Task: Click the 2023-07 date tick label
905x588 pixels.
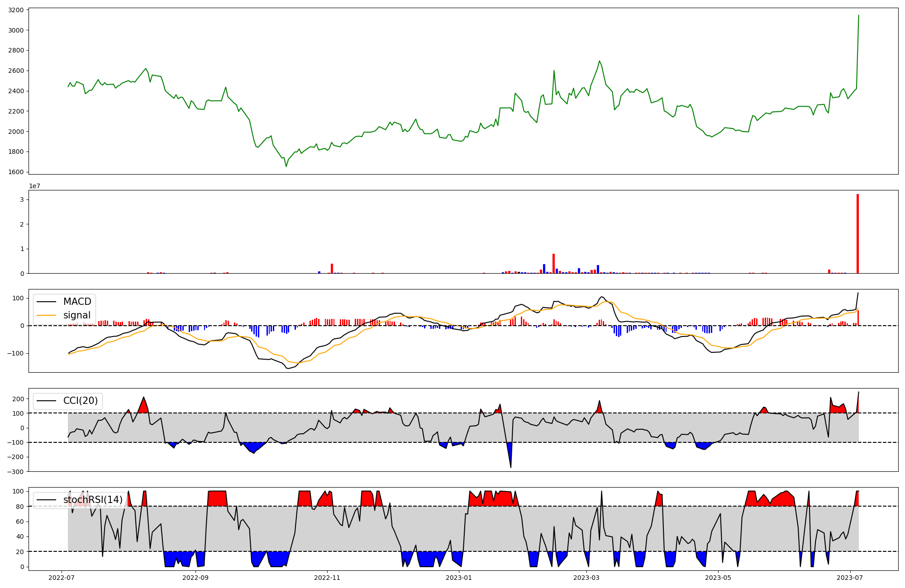Action: click(x=850, y=578)
